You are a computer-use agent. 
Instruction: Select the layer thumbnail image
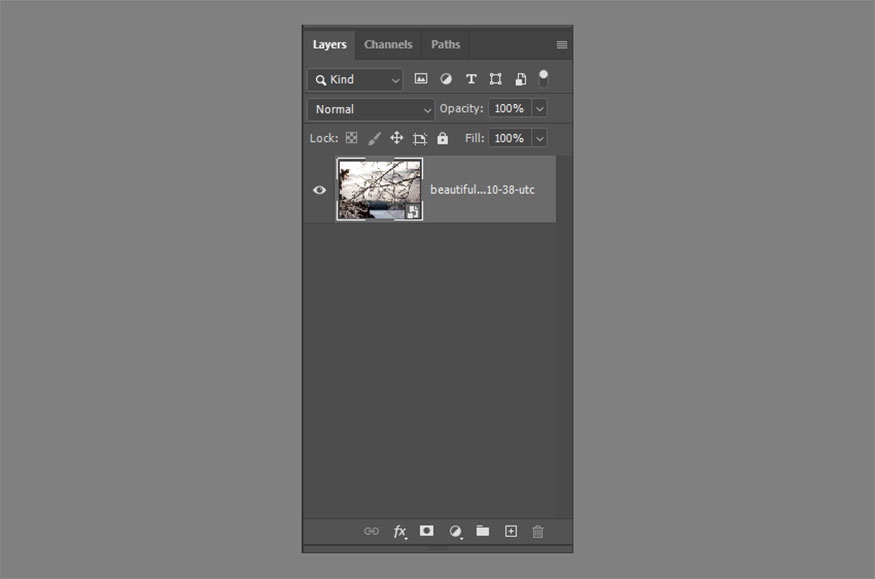(x=379, y=189)
